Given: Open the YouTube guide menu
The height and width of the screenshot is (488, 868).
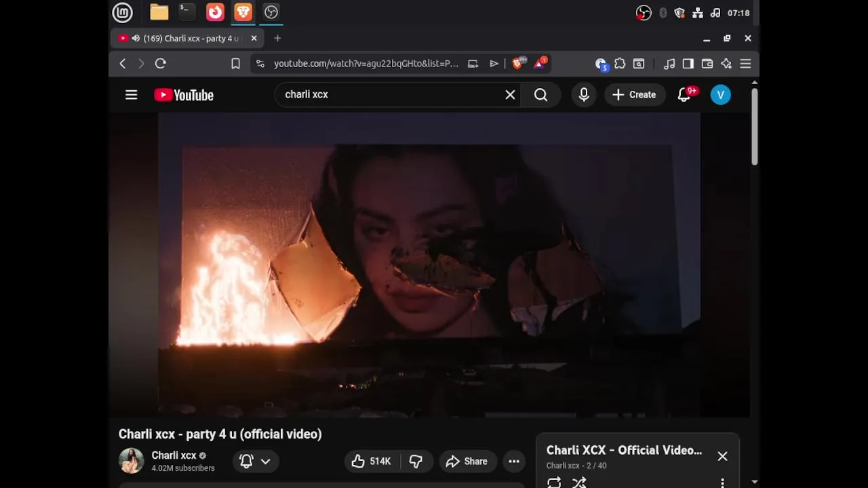Looking at the screenshot, I should pyautogui.click(x=132, y=95).
